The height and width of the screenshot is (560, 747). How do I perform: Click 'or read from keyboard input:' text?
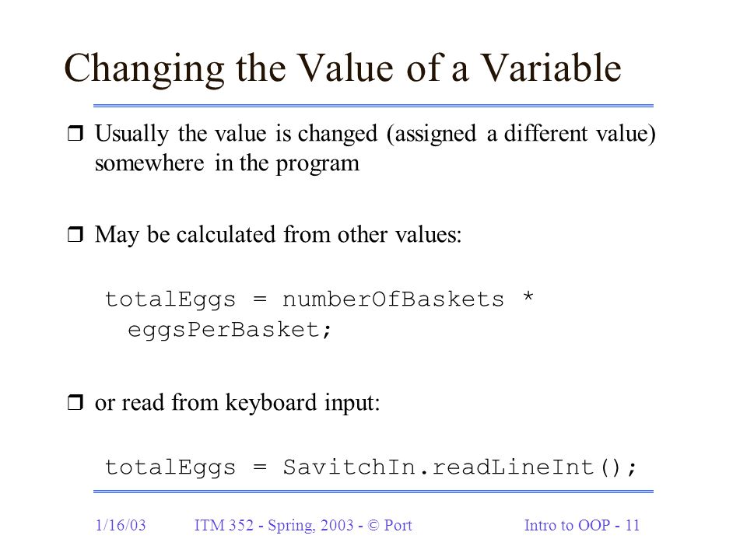237,403
